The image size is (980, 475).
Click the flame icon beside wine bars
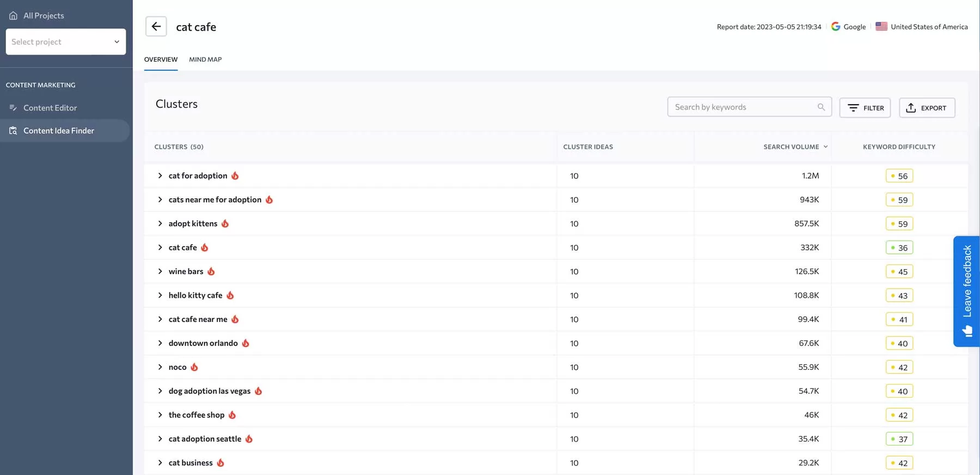pos(211,271)
